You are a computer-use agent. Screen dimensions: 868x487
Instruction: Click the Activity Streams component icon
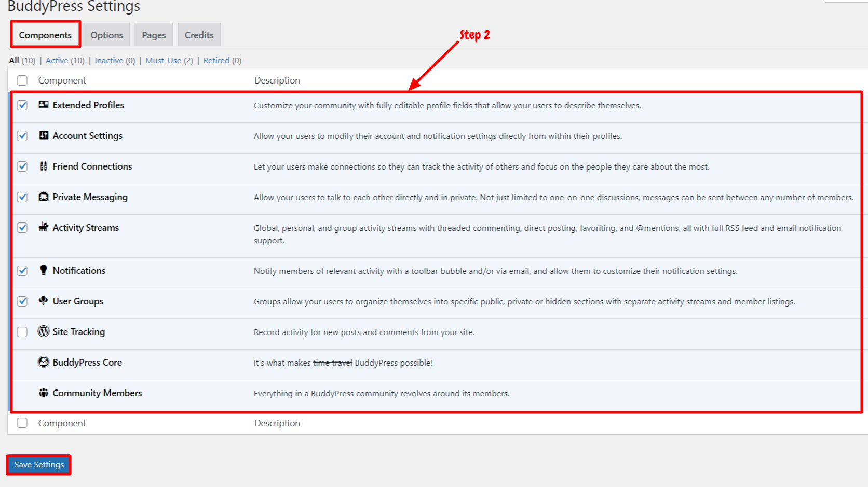pos(44,227)
